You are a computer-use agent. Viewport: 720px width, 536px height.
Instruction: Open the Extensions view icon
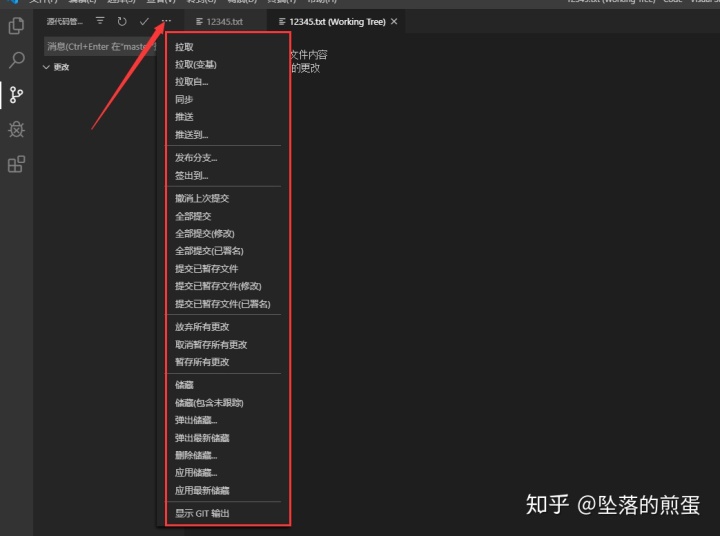17,164
